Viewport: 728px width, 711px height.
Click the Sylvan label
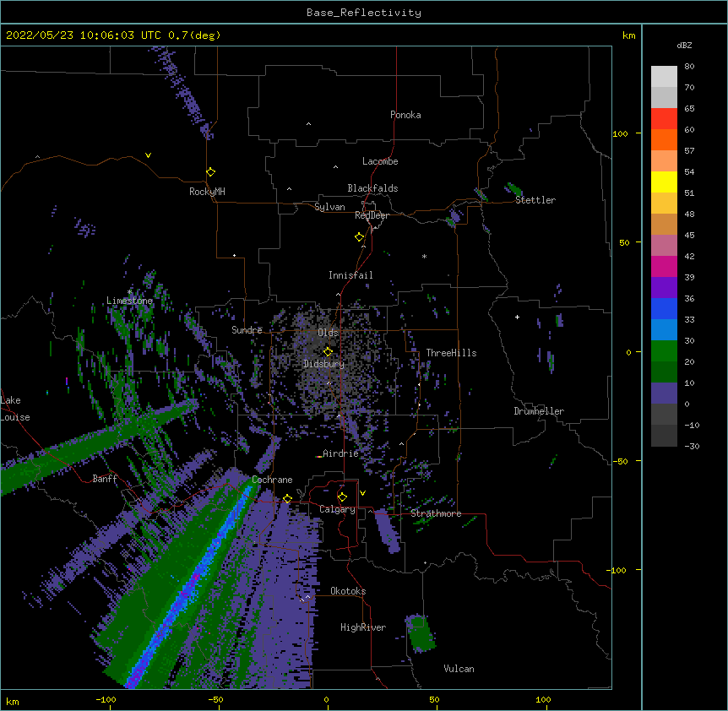(x=329, y=207)
